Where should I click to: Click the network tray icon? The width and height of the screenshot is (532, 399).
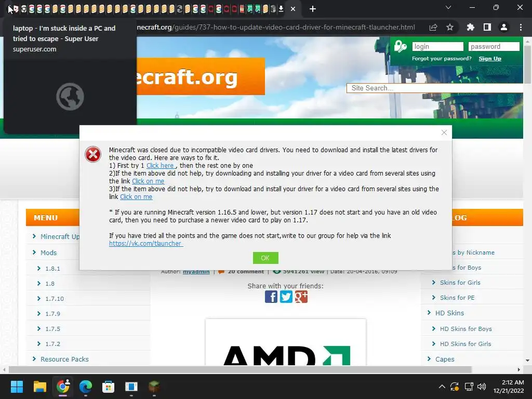click(x=469, y=387)
